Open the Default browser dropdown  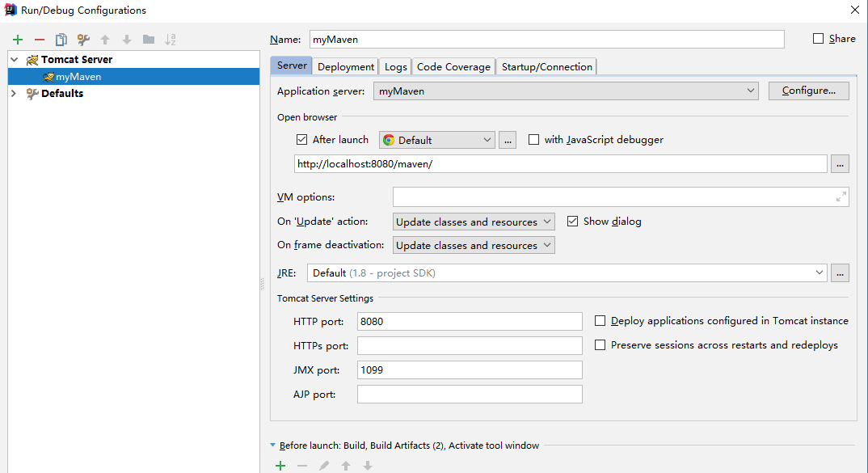point(436,140)
